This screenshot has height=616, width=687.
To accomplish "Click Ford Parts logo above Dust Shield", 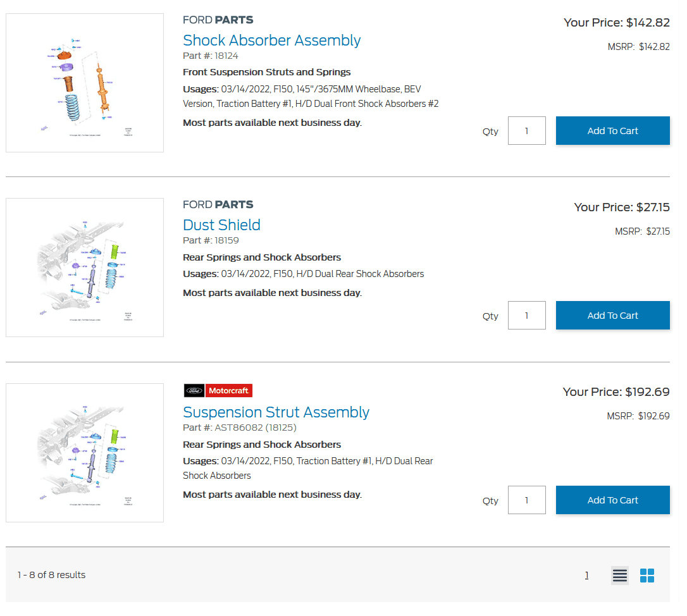I will click(218, 204).
